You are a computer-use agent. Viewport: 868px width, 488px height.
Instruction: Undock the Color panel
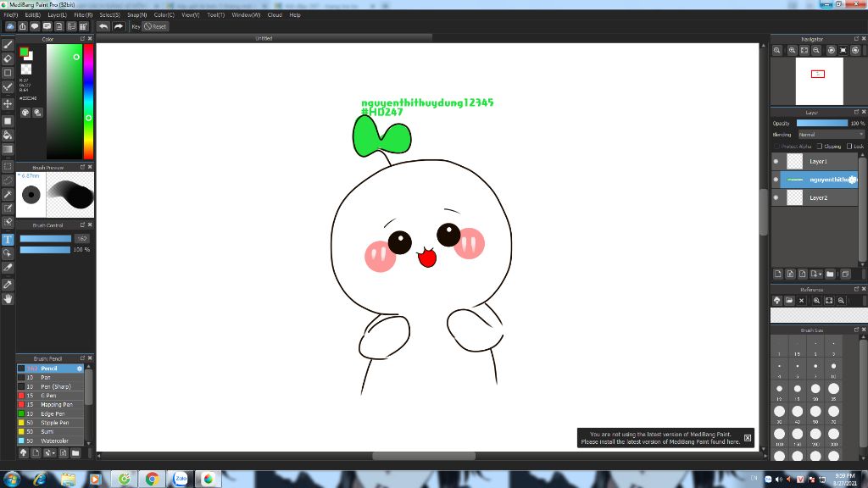[82, 39]
